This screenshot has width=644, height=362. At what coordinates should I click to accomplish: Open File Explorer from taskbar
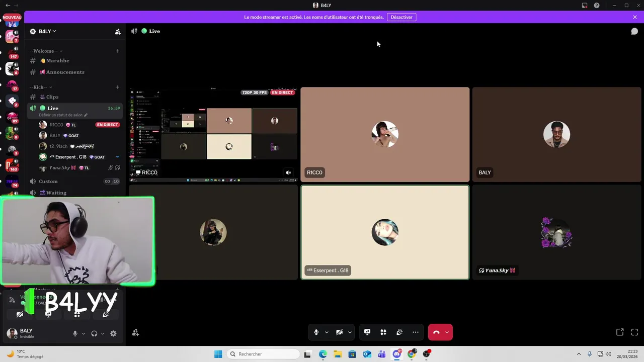pos(337,354)
